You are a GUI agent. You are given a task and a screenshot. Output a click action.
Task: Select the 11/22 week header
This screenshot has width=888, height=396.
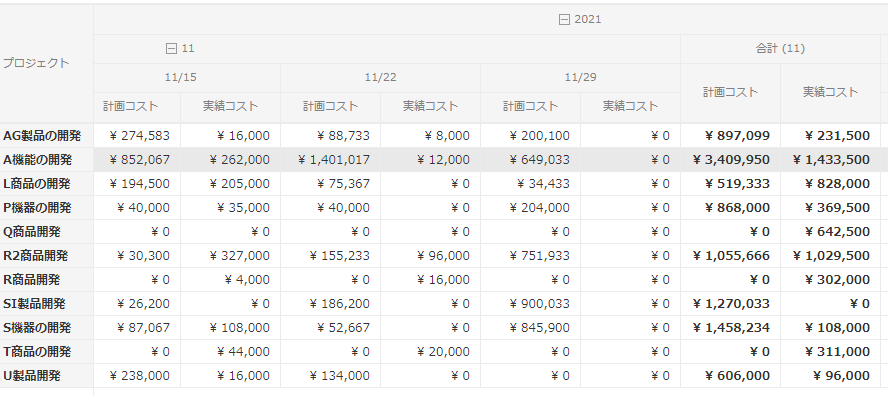point(381,78)
